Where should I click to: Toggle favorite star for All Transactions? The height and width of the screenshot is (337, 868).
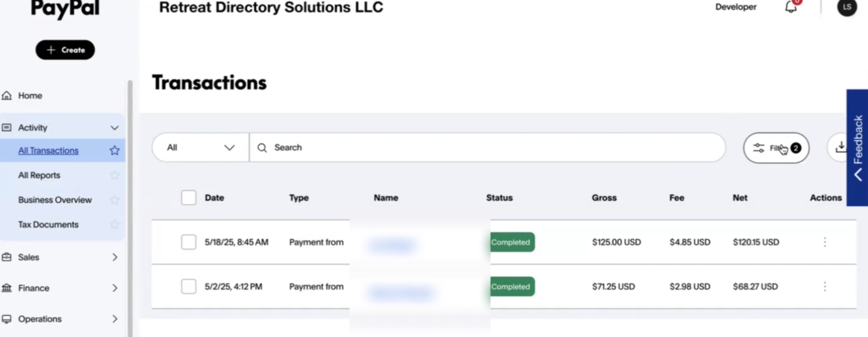pyautogui.click(x=114, y=150)
